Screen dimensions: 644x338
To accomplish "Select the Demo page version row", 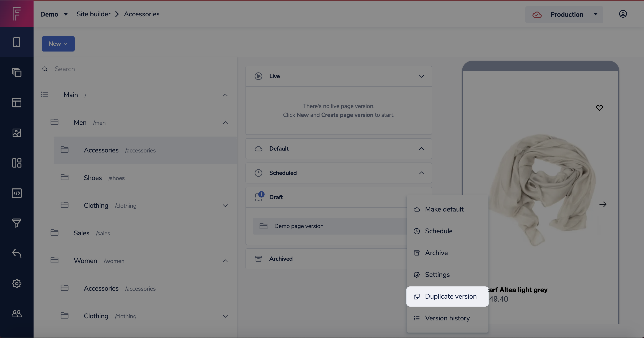I will [330, 226].
